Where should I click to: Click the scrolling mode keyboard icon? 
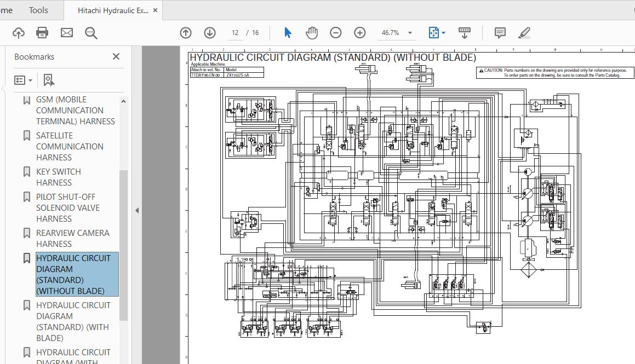(x=465, y=33)
